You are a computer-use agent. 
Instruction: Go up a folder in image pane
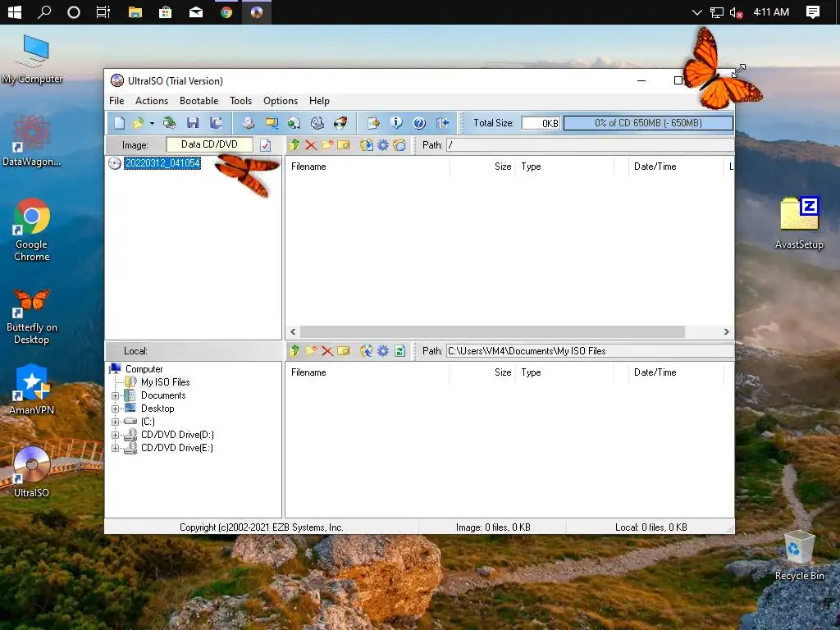coord(294,144)
